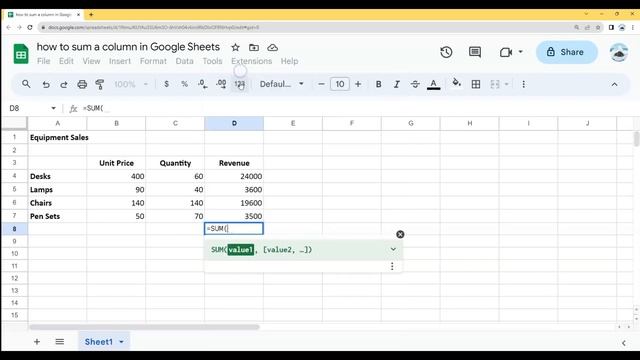Click the font size field
Screen dimensions: 640x360
(x=340, y=84)
